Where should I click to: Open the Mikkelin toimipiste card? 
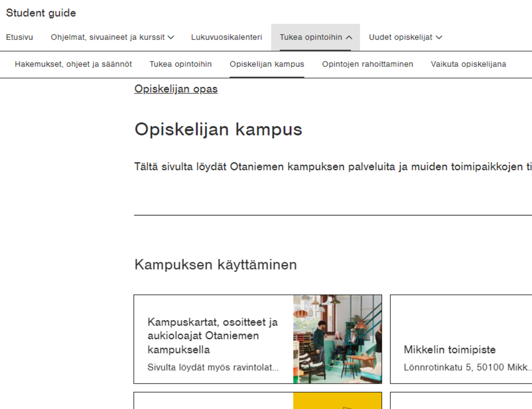461,339
